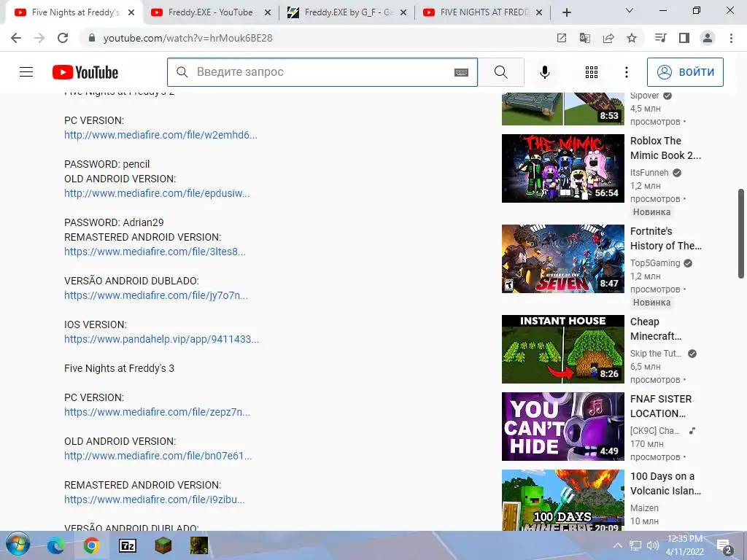Open the 100 DAYS volcanic island thumbnail

[562, 500]
